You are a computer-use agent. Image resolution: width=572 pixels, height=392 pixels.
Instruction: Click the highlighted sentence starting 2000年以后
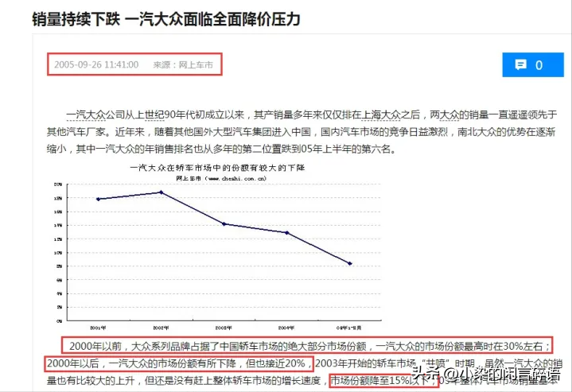[x=177, y=363]
